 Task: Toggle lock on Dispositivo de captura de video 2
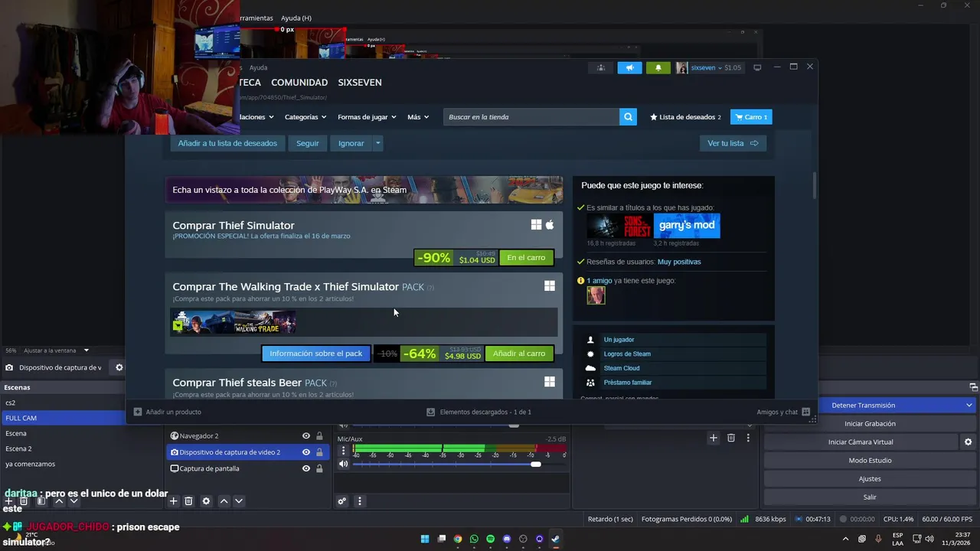click(x=319, y=452)
